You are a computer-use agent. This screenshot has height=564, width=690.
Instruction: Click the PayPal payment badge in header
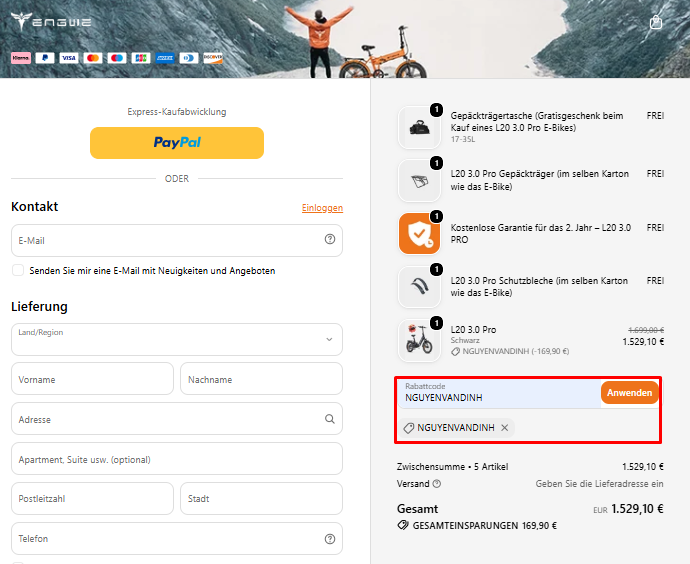[45, 58]
